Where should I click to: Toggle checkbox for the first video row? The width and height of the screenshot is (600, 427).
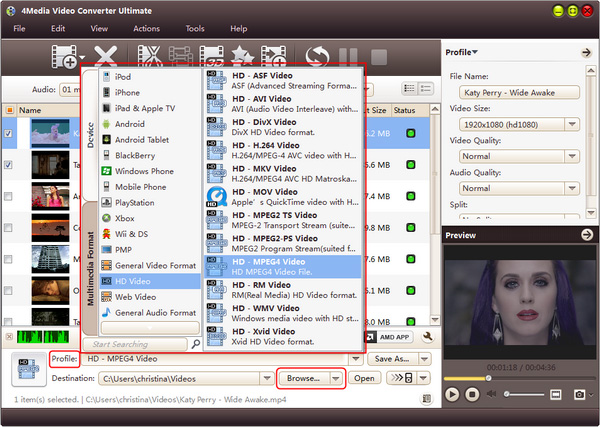[x=9, y=133]
